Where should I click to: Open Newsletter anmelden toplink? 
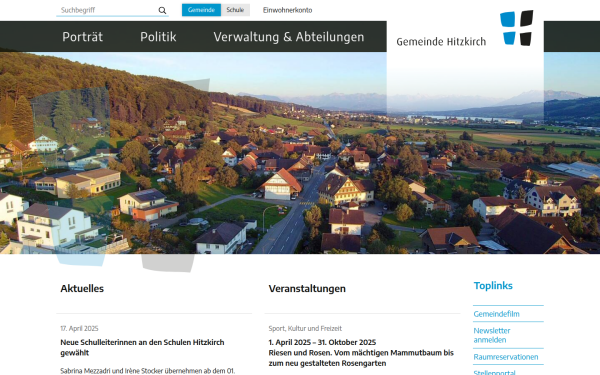click(492, 335)
